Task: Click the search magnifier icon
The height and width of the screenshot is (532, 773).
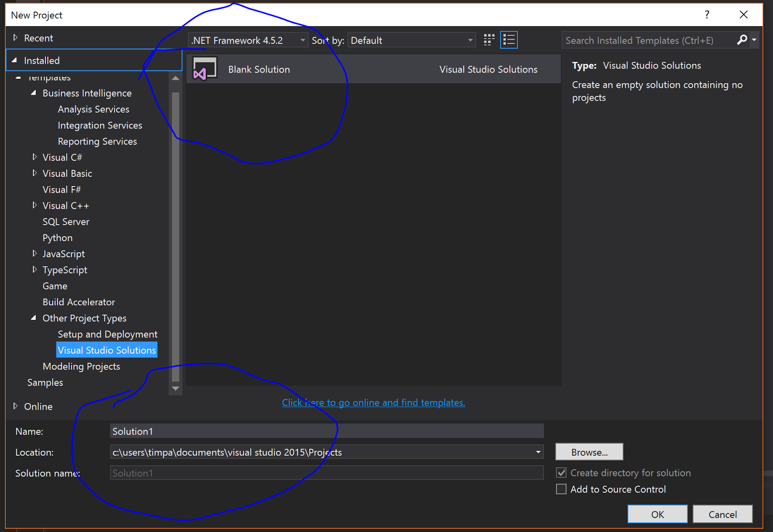Action: 742,40
